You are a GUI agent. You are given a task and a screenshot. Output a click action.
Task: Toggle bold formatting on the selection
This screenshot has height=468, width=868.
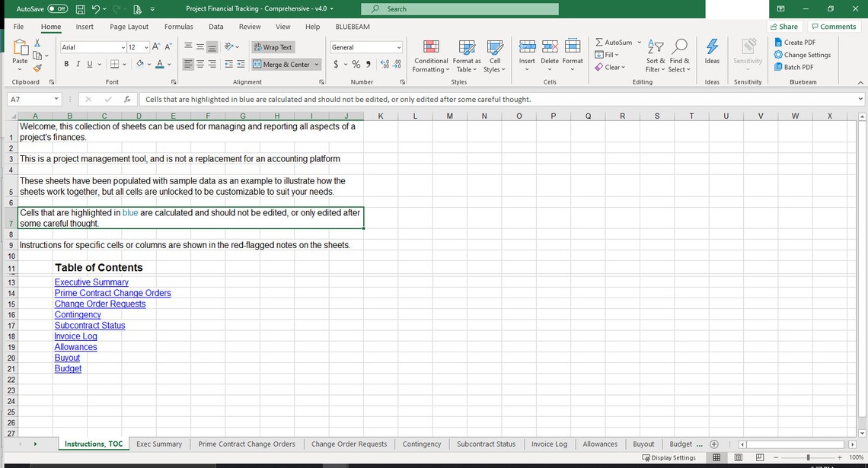66,64
